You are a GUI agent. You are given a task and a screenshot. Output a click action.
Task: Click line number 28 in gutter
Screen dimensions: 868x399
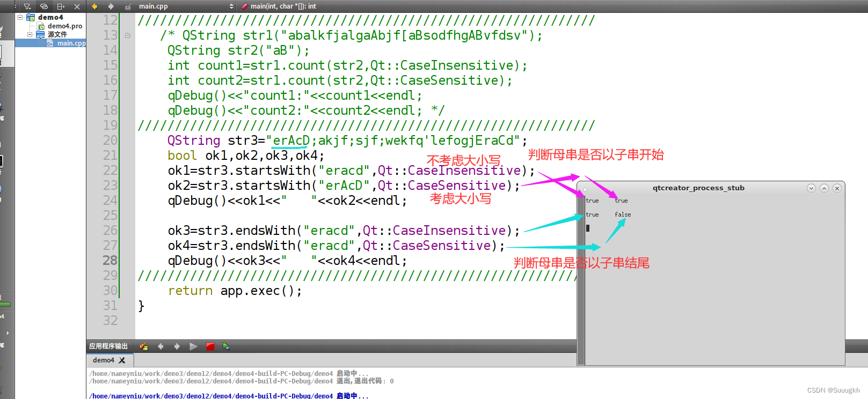pos(110,261)
